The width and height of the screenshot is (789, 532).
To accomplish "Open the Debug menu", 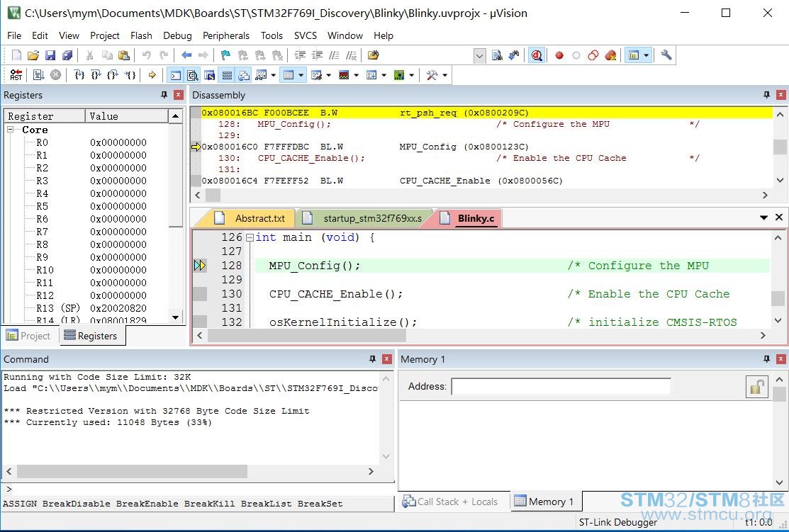I will coord(177,35).
